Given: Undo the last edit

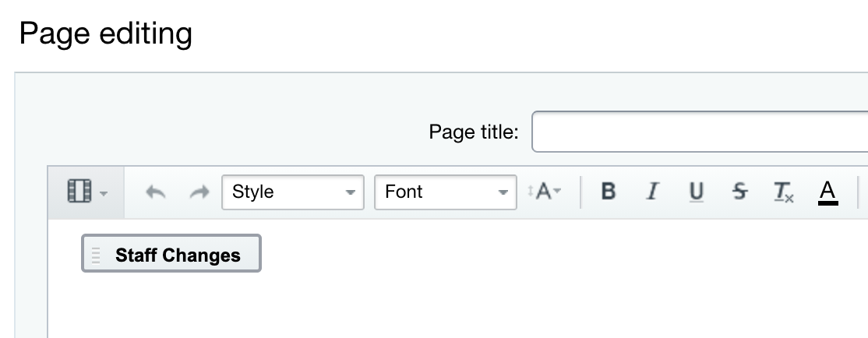Looking at the screenshot, I should [x=156, y=192].
